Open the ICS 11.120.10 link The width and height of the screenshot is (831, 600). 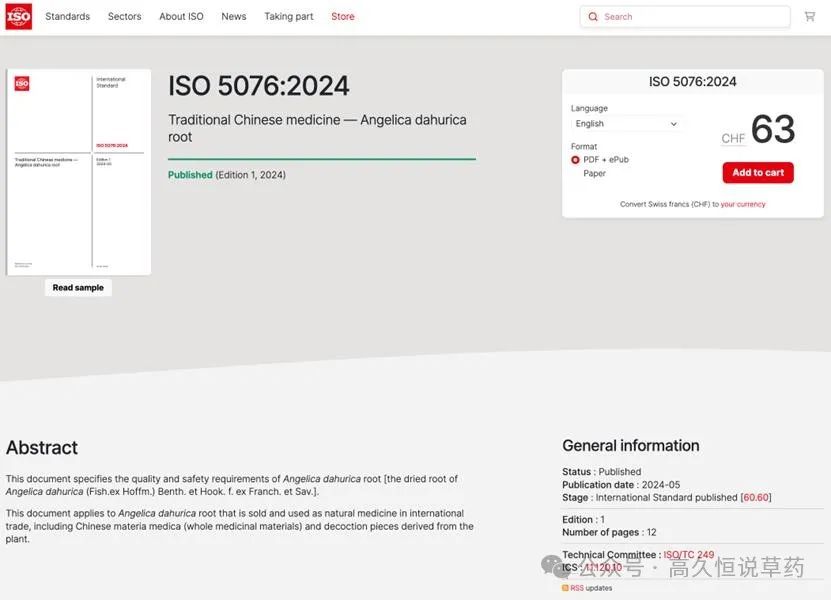[603, 568]
